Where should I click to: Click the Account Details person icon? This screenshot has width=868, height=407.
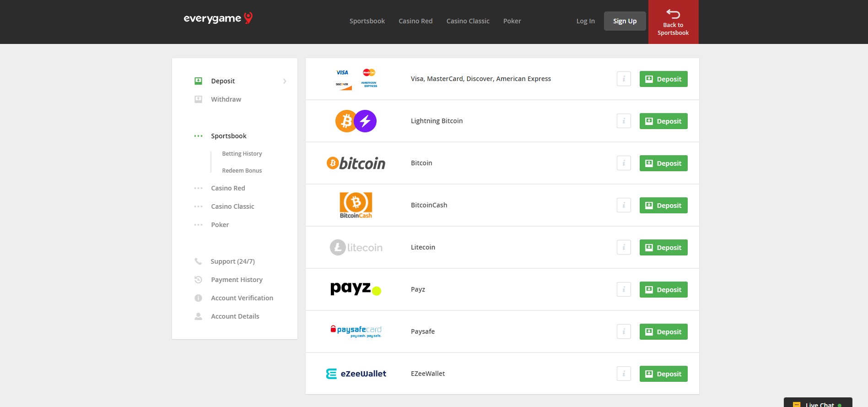pos(198,316)
